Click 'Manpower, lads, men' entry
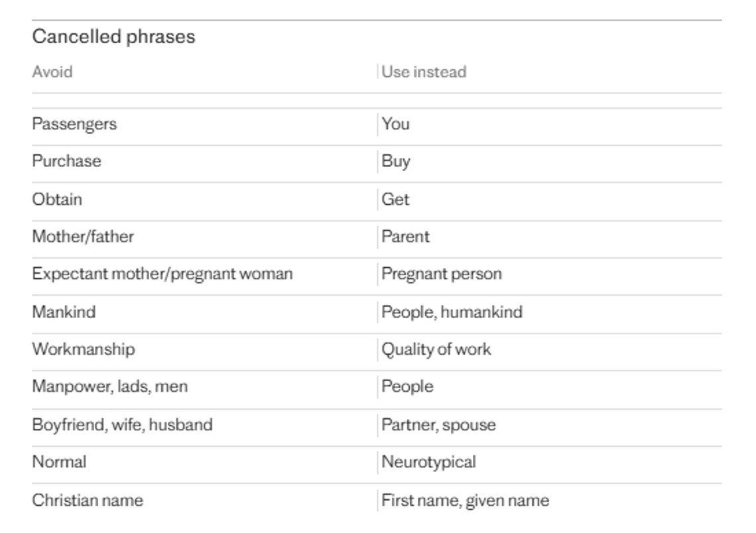 click(110, 386)
